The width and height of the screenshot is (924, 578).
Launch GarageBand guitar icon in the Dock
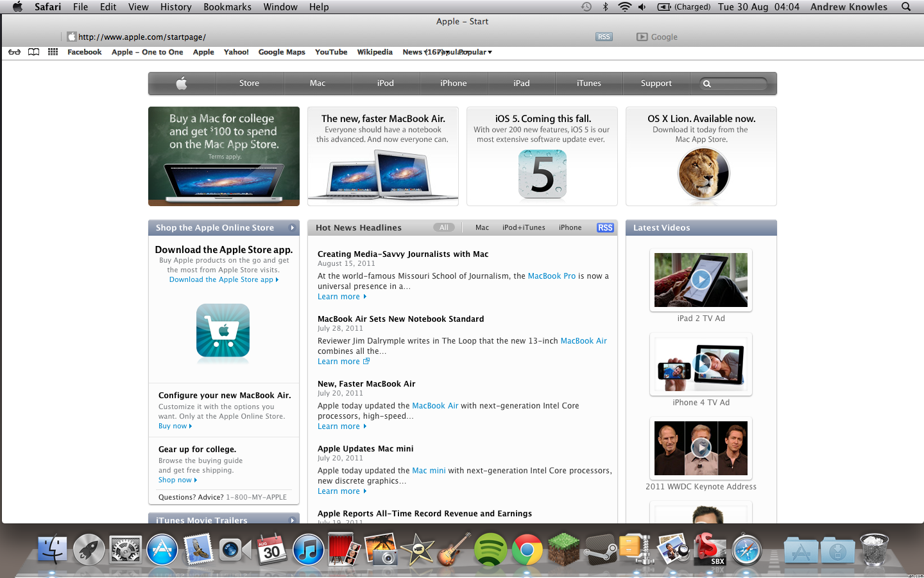click(x=454, y=550)
